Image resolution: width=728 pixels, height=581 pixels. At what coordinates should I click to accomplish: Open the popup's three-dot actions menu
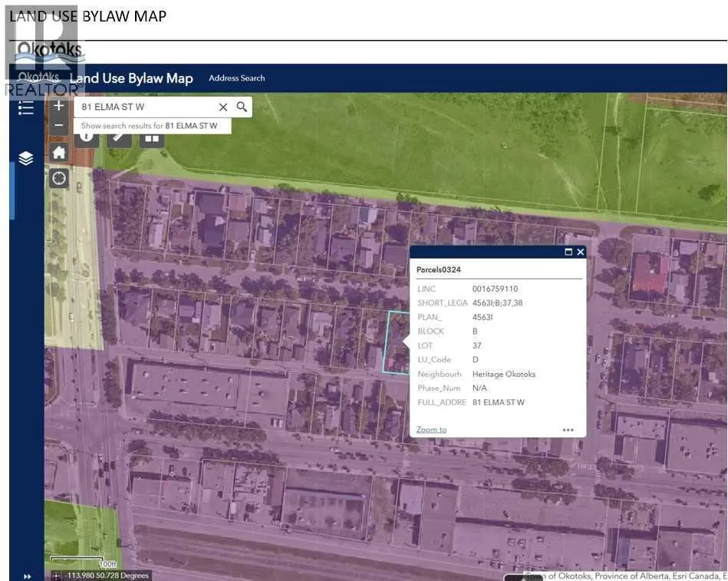click(568, 430)
